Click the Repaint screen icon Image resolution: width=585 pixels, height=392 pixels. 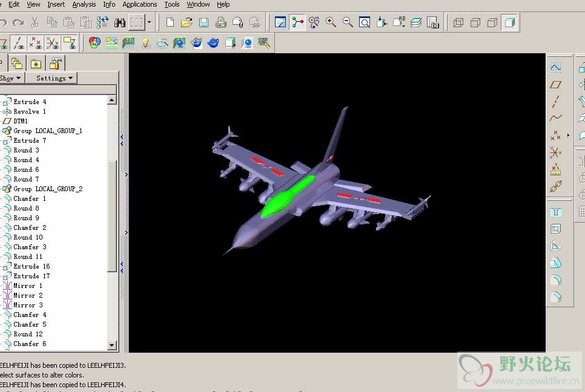point(280,22)
